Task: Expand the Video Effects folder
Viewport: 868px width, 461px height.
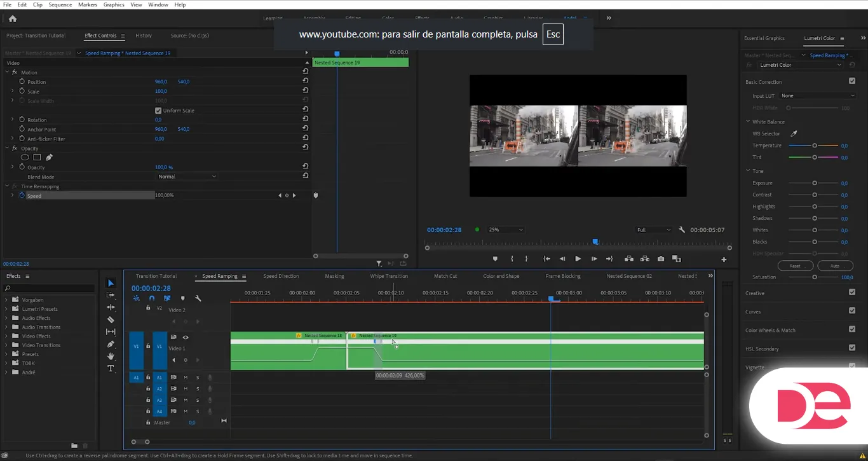Action: [x=7, y=336]
